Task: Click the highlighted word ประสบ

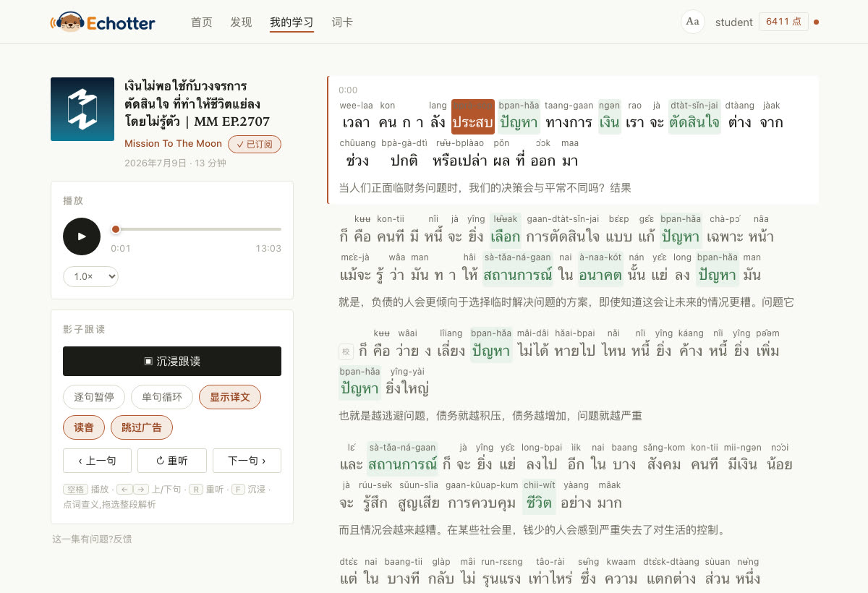Action: pos(473,116)
